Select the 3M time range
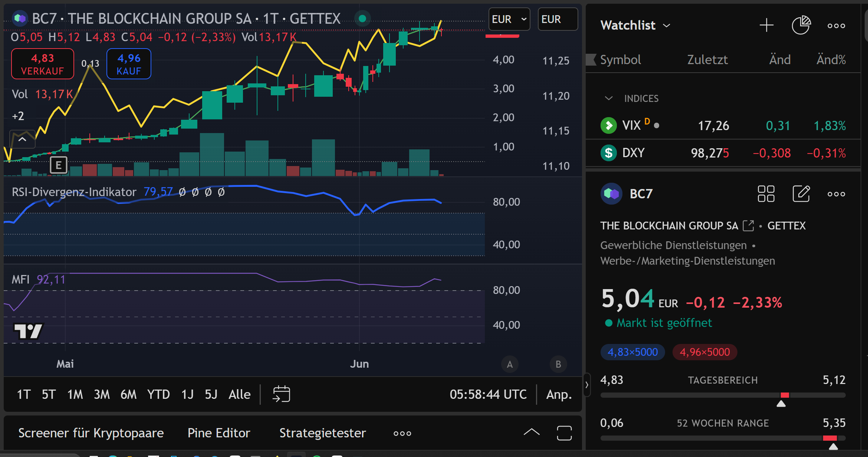The height and width of the screenshot is (457, 868). pyautogui.click(x=102, y=394)
